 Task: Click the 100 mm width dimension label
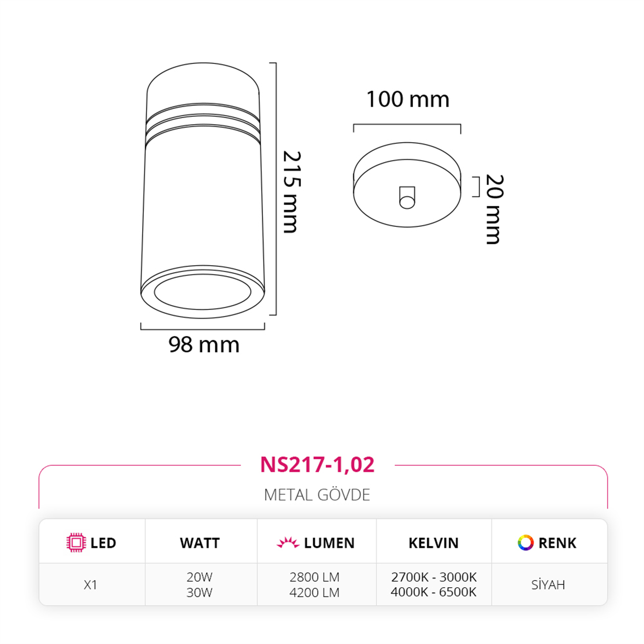[x=408, y=99]
